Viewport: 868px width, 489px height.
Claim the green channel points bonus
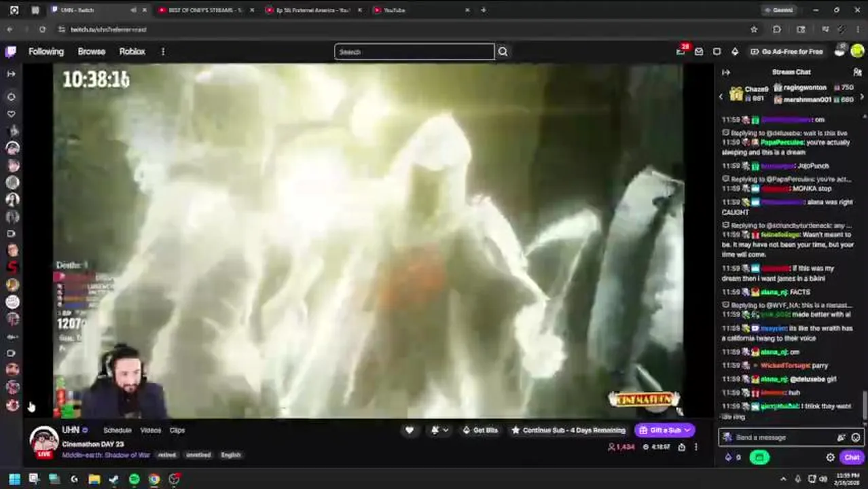coord(759,457)
